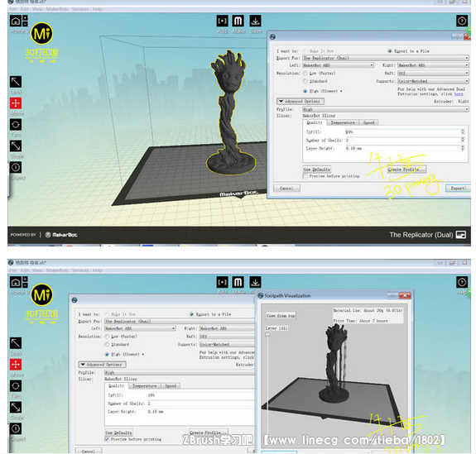Open Right extruder material dropdown in upper dialog
476x454 pixels.
pyautogui.click(x=433, y=65)
